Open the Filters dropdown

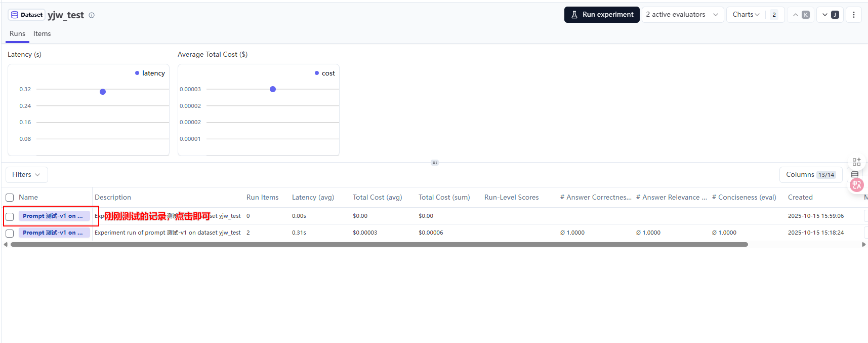pos(27,174)
